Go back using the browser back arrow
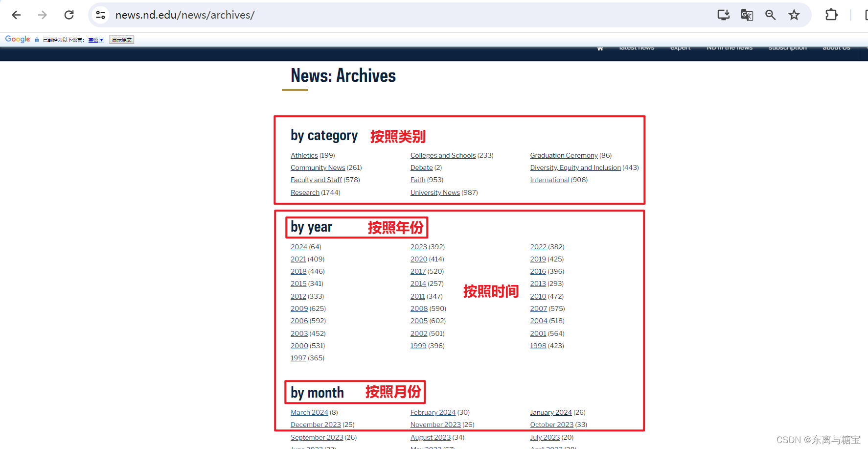 pyautogui.click(x=16, y=15)
